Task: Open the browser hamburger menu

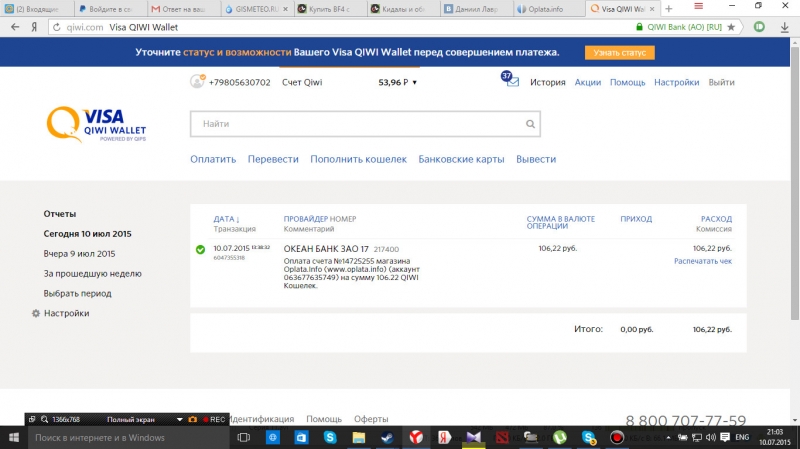Action: pyautogui.click(x=698, y=6)
